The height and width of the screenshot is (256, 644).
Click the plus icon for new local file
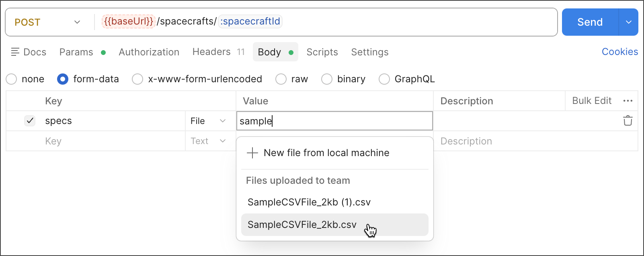tap(252, 153)
